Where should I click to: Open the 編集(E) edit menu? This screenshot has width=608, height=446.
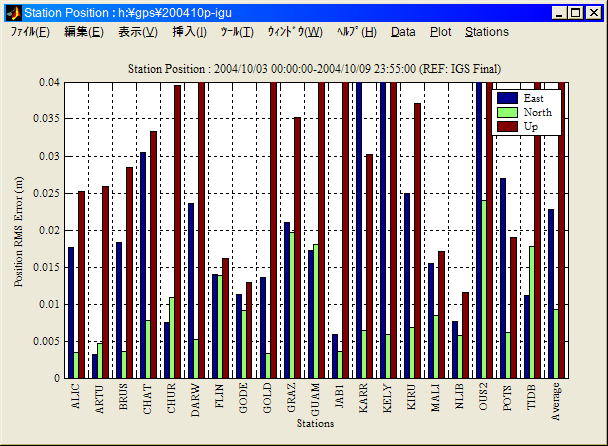[x=83, y=32]
